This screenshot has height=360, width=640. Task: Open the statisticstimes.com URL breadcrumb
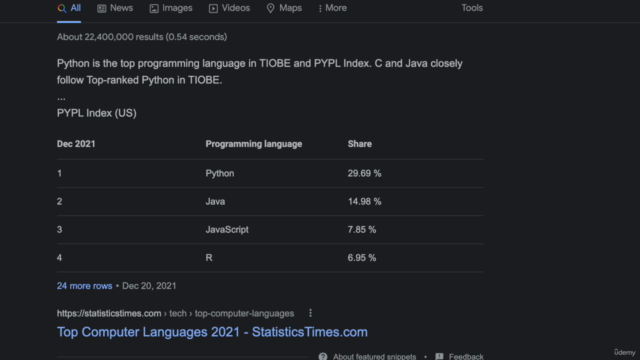point(176,313)
